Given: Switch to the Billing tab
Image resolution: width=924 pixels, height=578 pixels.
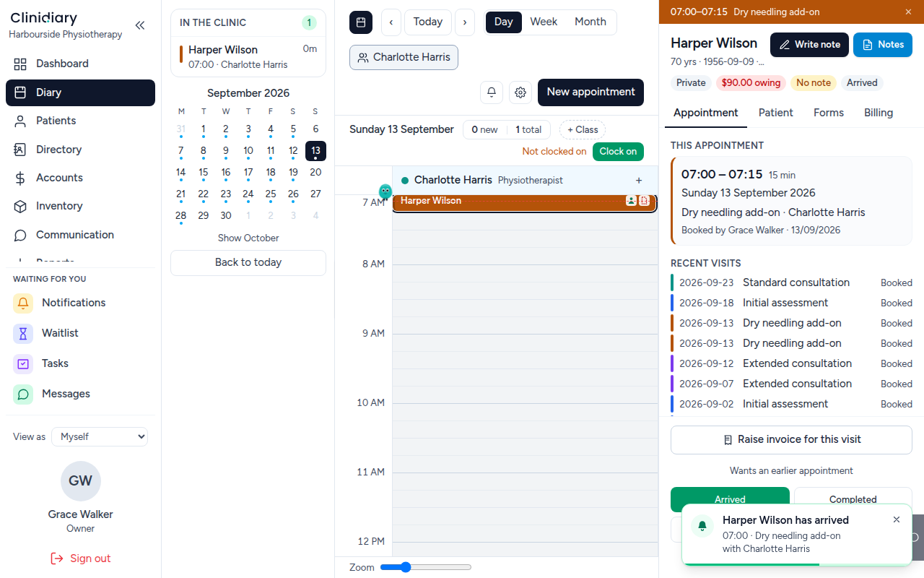Looking at the screenshot, I should [x=879, y=113].
